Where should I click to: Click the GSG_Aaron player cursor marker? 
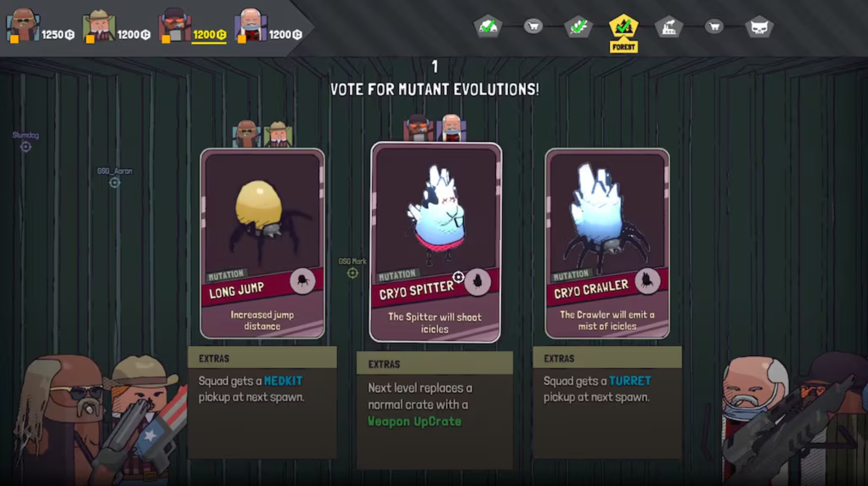[x=115, y=182]
